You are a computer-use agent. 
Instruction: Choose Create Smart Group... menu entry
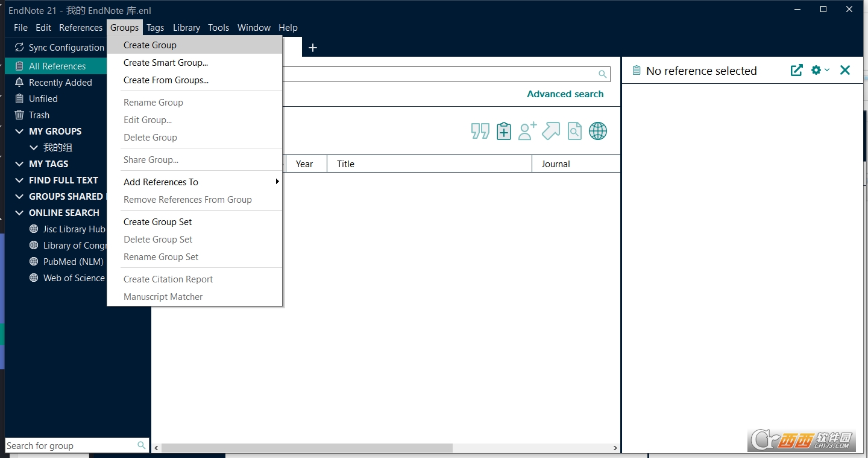click(x=195, y=63)
